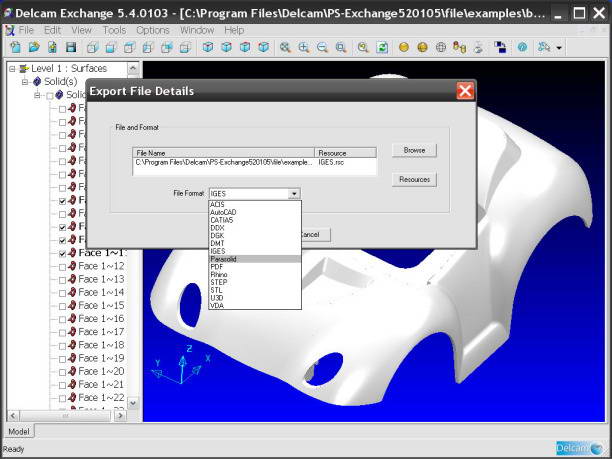The image size is (612, 459).
Task: Click the tree panel scroll-down arrow
Action: tap(133, 403)
